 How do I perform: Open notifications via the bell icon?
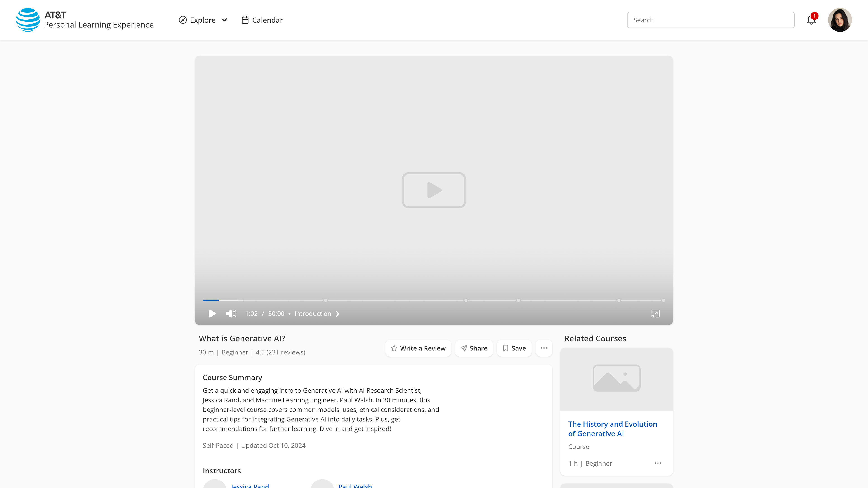[812, 20]
